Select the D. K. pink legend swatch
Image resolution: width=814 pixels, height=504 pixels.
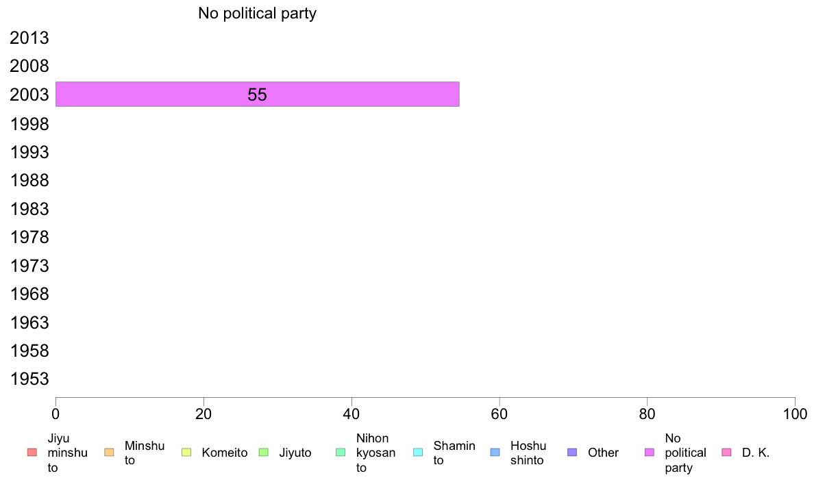point(727,453)
